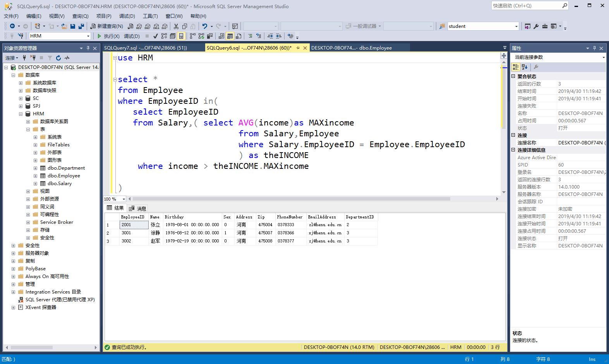Toggle results to text icon
This screenshot has width=609, height=364.
coord(221,36)
